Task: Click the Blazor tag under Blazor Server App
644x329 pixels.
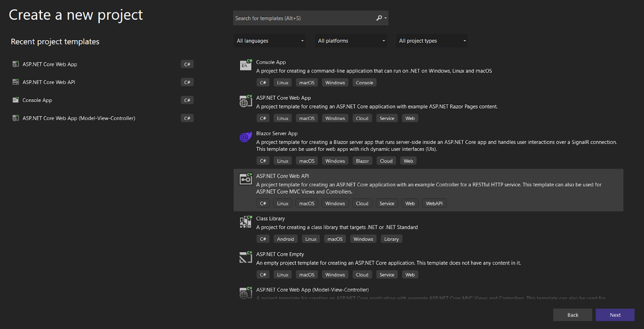Action: [362, 161]
